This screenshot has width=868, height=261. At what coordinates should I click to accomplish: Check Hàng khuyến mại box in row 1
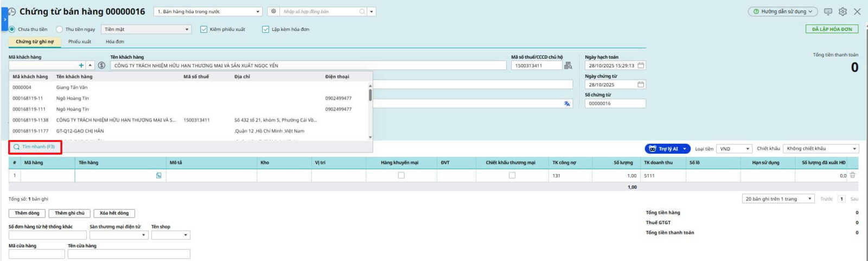pyautogui.click(x=401, y=175)
